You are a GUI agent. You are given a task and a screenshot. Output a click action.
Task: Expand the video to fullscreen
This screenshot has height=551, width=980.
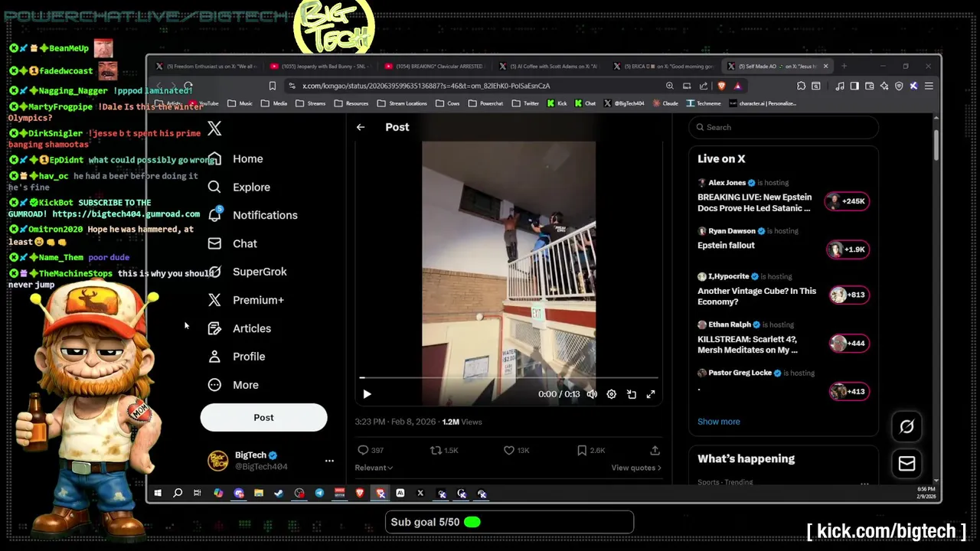(651, 394)
